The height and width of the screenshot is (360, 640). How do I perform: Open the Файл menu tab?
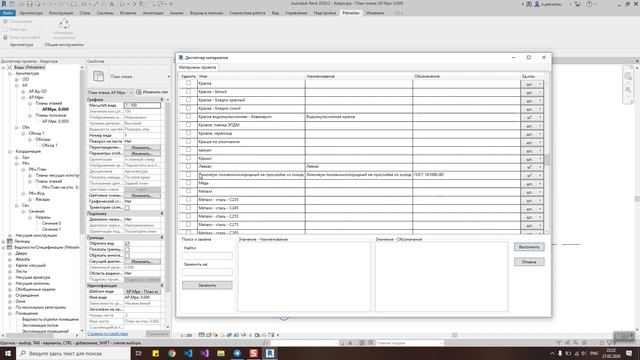pyautogui.click(x=8, y=13)
